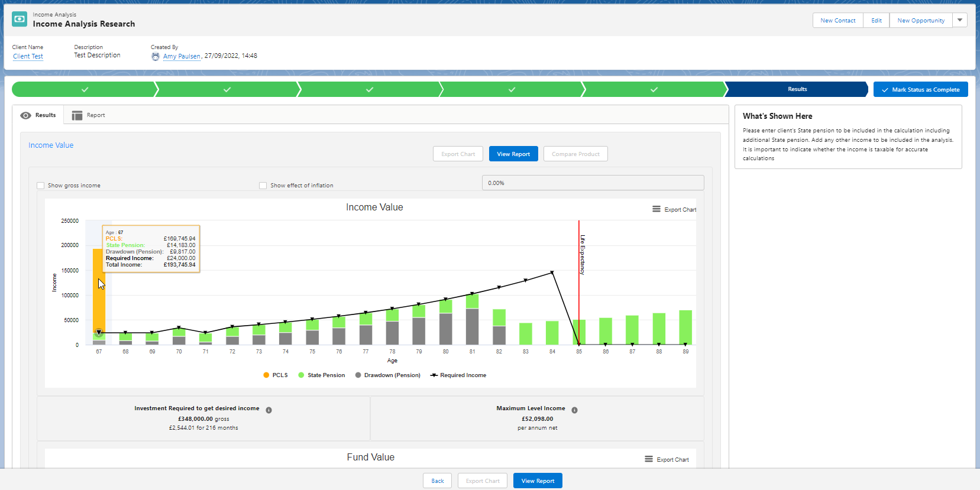Toggle PCLS legend marker in chart

point(266,375)
